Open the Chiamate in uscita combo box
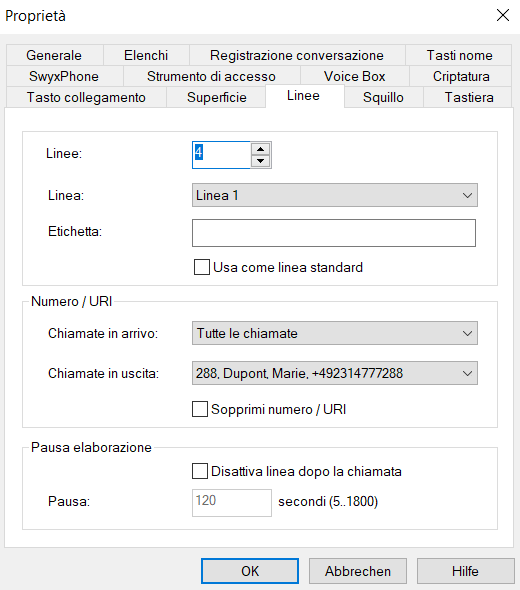Screen dimensions: 520x590 click(335, 373)
